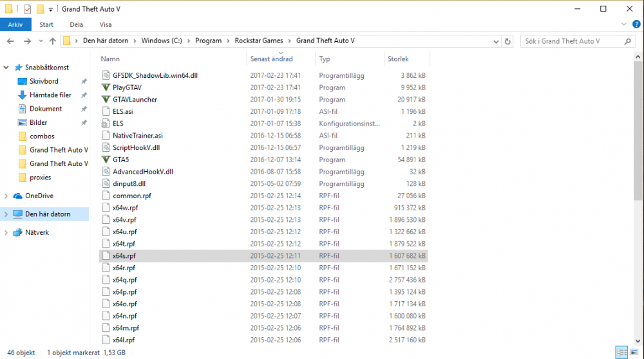This screenshot has width=644, height=359.
Task: Click the dinput8.dll file icon
Action: point(106,183)
